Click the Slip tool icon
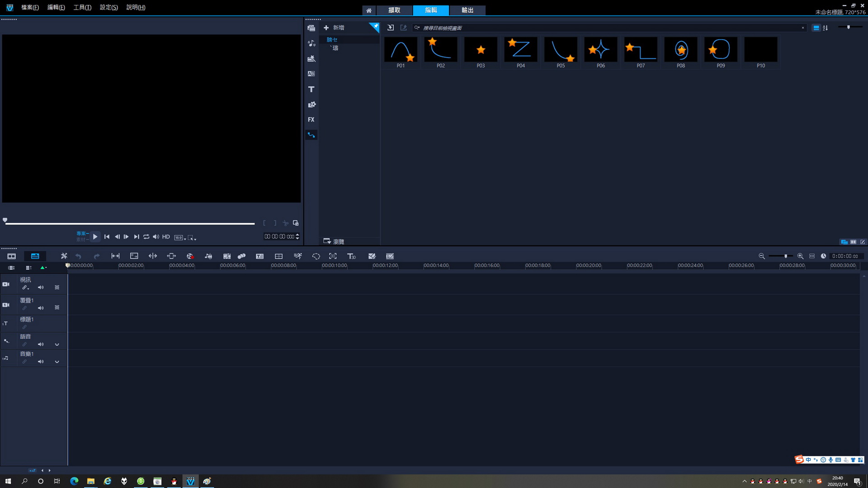 point(115,256)
